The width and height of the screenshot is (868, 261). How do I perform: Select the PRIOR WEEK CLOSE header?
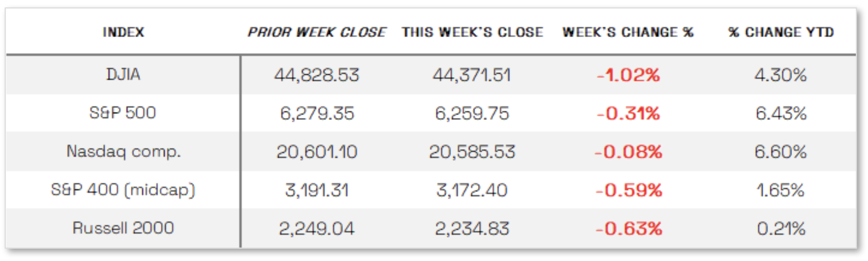pyautogui.click(x=317, y=32)
